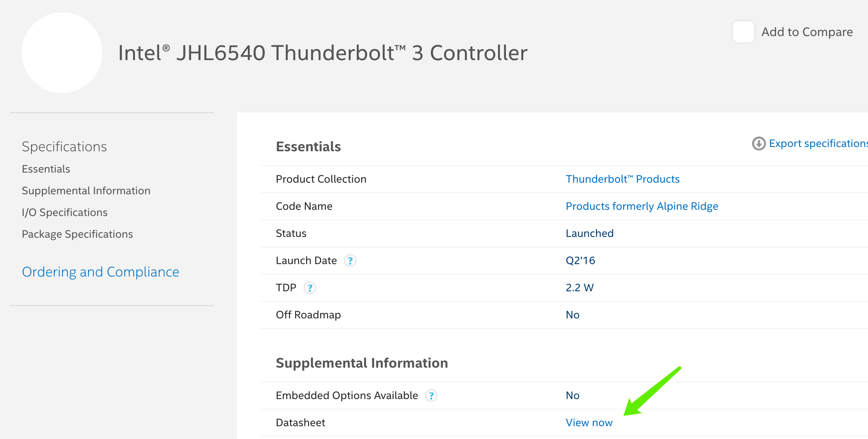Open Products formerly Alpine Ridge link
868x439 pixels.
point(642,206)
